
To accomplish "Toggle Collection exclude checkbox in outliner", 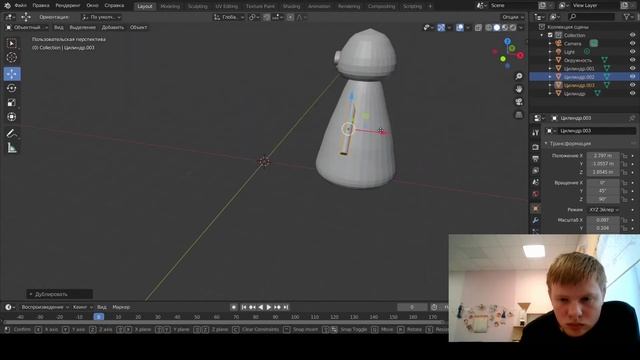I will (x=550, y=35).
